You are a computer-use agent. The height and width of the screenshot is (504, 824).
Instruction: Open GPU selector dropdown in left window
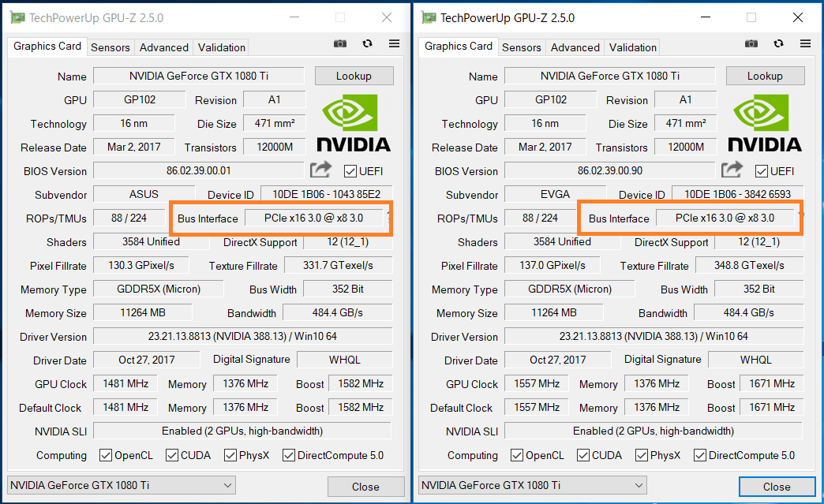(122, 485)
